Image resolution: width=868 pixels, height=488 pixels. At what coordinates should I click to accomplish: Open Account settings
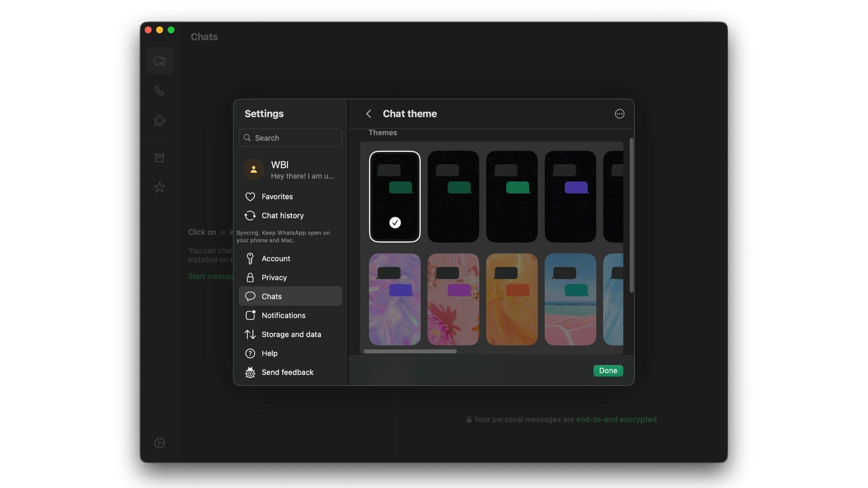pos(276,258)
